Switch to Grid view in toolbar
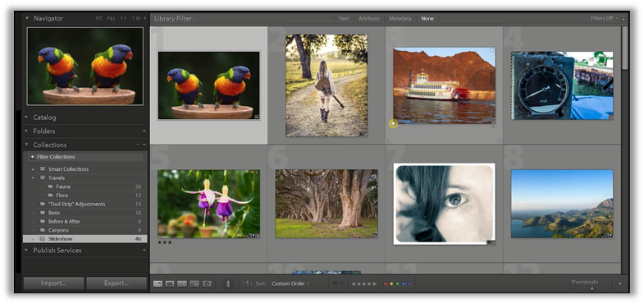644x304 pixels. 158,283
